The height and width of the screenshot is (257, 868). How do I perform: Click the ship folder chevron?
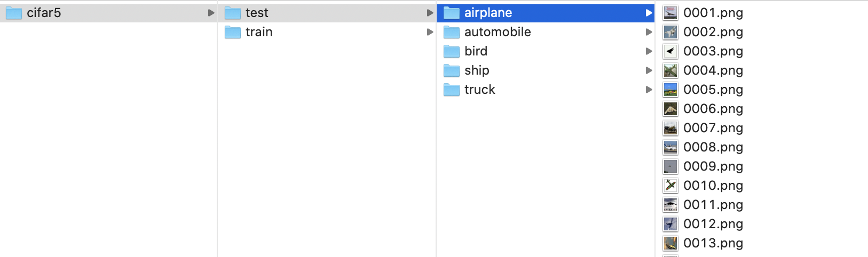(649, 70)
